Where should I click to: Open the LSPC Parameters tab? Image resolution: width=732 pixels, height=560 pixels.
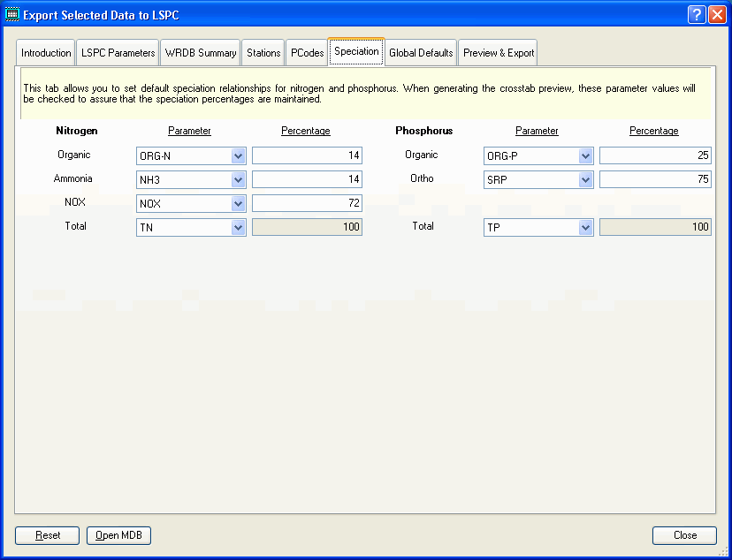(x=117, y=52)
